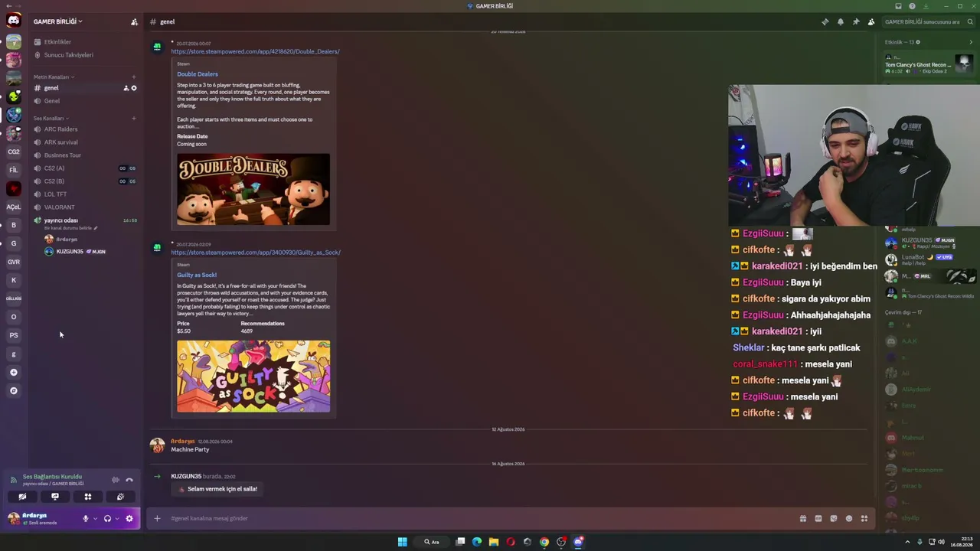Image resolution: width=980 pixels, height=551 pixels.
Task: Share your screen button
Action: coord(55,497)
